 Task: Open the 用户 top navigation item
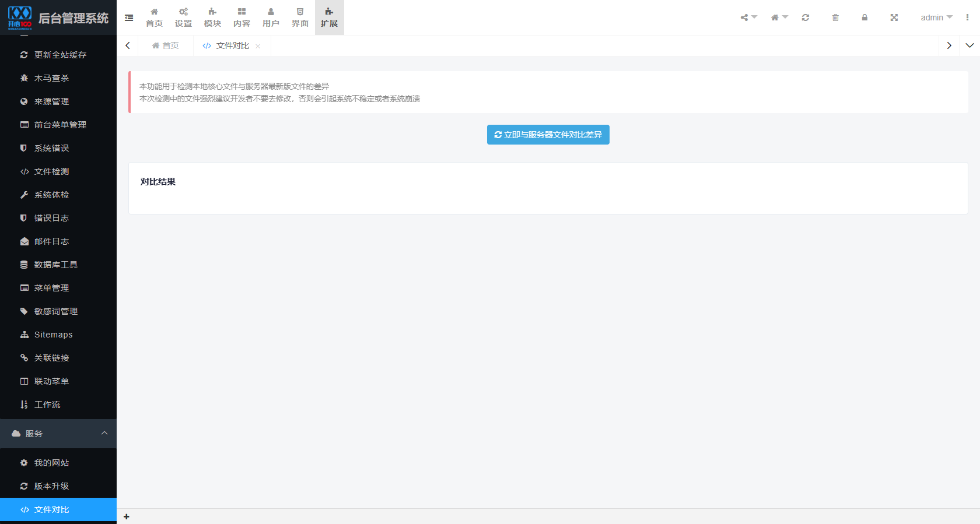(271, 17)
